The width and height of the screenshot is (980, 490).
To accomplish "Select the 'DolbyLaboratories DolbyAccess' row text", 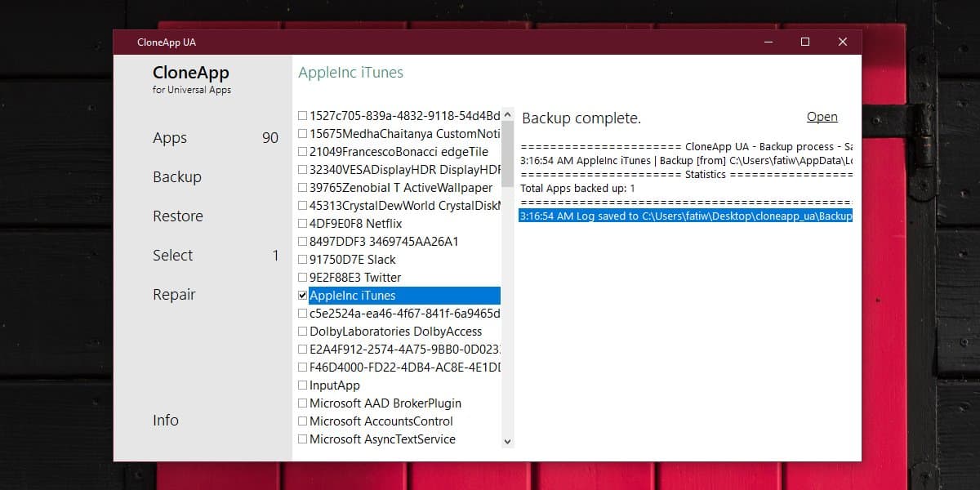I will coord(396,332).
